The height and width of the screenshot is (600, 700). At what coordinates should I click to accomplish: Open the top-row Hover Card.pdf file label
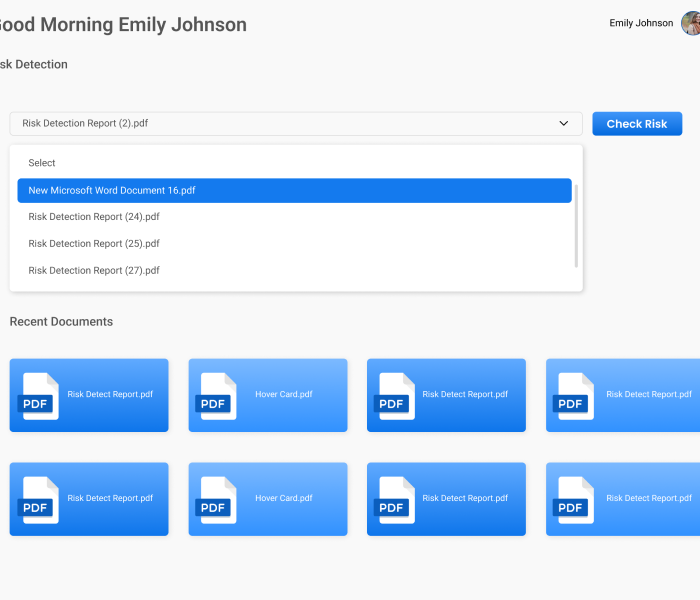pos(283,395)
